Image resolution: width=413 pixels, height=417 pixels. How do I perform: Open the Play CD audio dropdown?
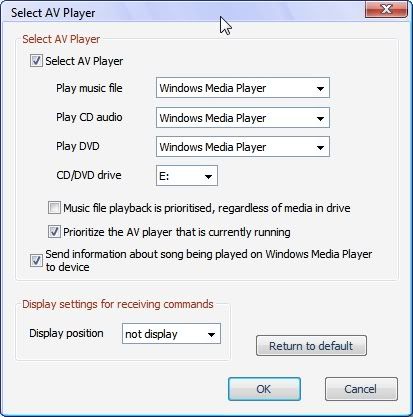coord(243,117)
